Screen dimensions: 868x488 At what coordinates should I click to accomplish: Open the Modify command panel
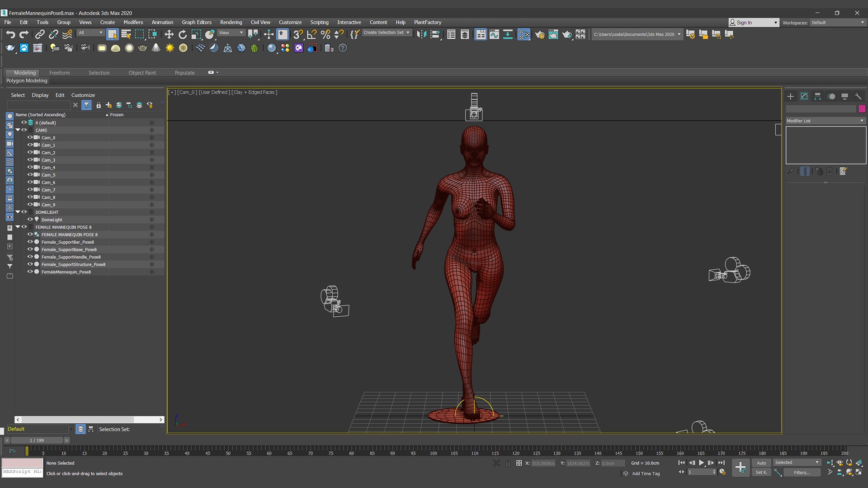pyautogui.click(x=804, y=96)
